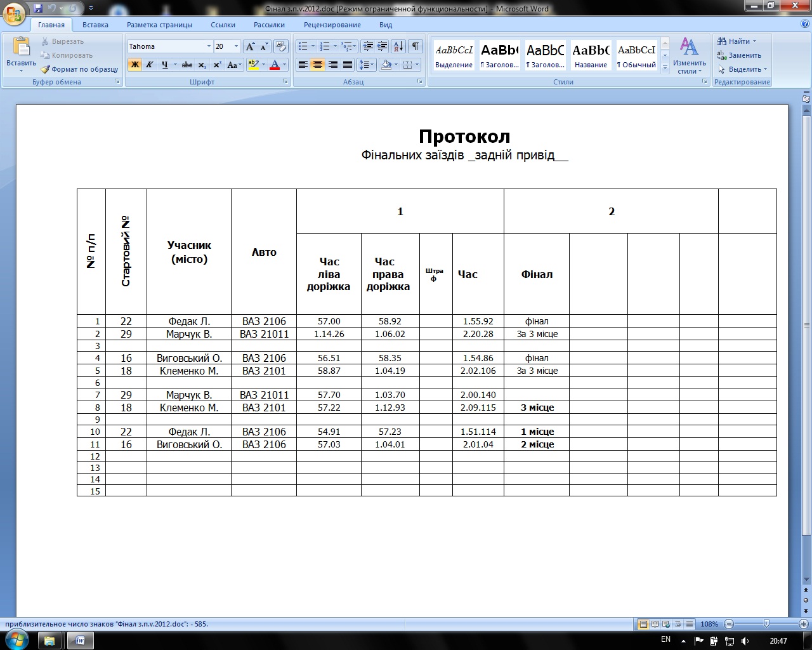Switch to outline view
Viewport: 812px width, 650px height.
pyautogui.click(x=678, y=624)
